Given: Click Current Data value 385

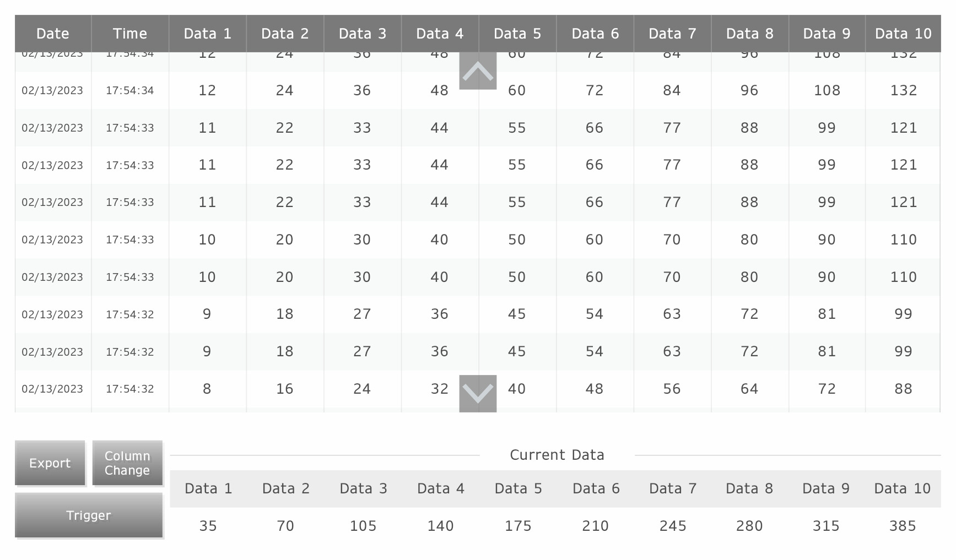Looking at the screenshot, I should click(x=903, y=526).
